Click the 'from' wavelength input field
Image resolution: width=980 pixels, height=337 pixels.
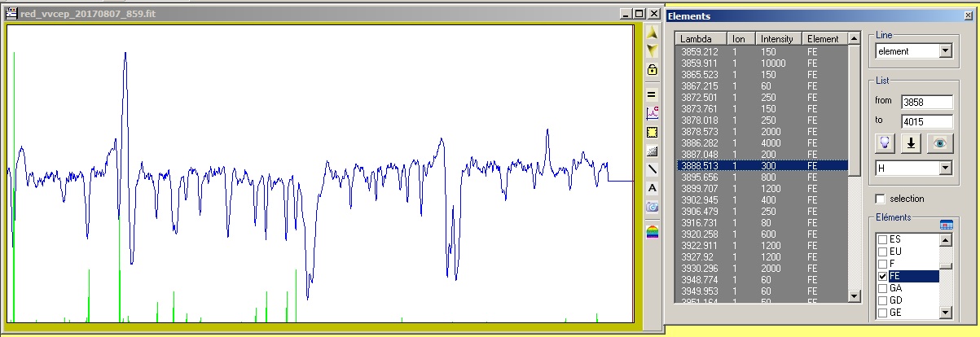click(x=926, y=103)
